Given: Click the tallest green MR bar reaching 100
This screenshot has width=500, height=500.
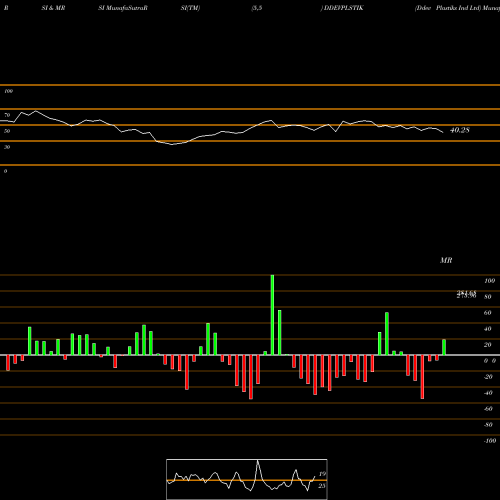Looking at the screenshot, I should 272,315.
